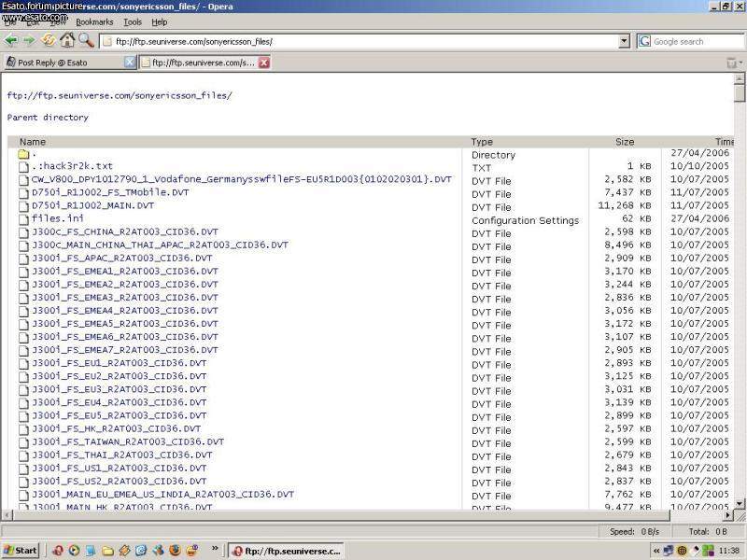This screenshot has width=747, height=560.
Task: Click the folder quick launch icon in taskbar
Action: (x=107, y=551)
